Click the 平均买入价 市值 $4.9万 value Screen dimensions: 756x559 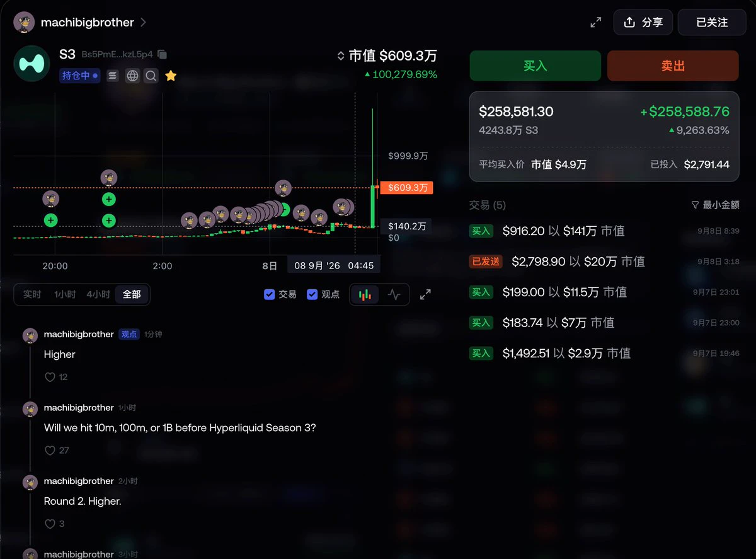532,164
